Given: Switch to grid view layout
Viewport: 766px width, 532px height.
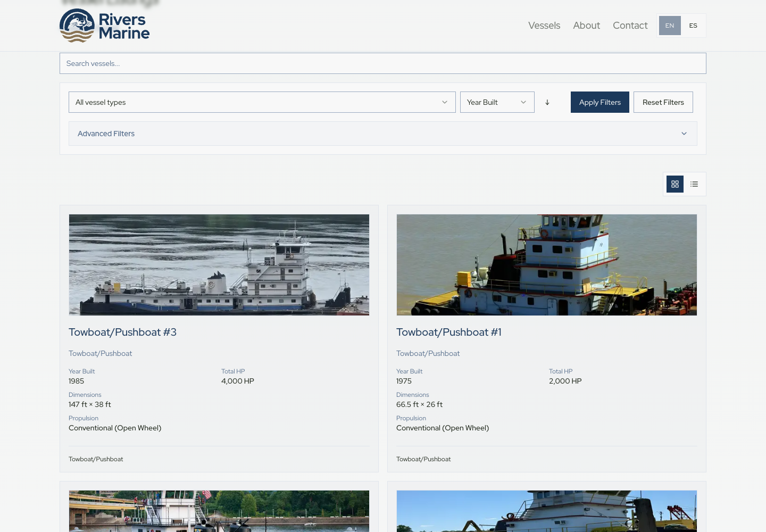Looking at the screenshot, I should 675,184.
